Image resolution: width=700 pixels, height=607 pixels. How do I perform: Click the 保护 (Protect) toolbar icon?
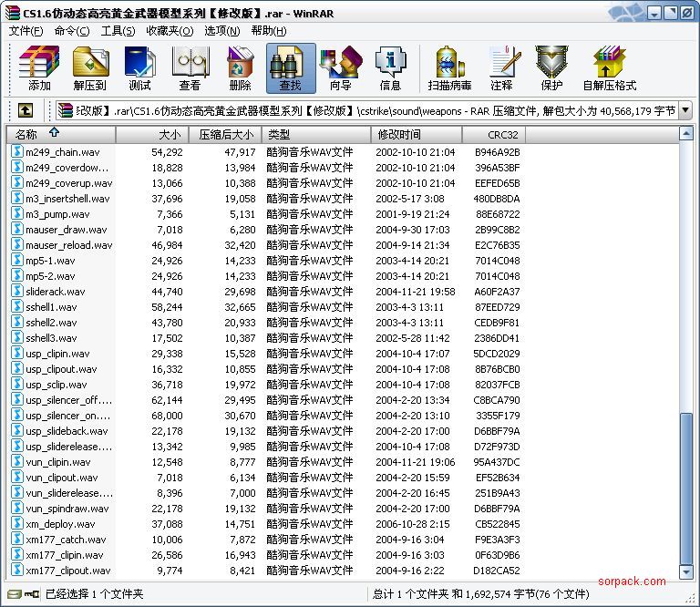551,68
